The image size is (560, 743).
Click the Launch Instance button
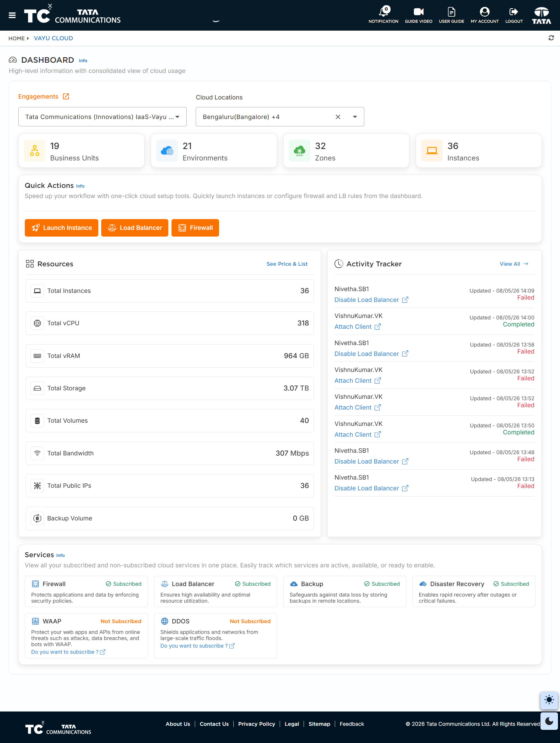click(62, 228)
